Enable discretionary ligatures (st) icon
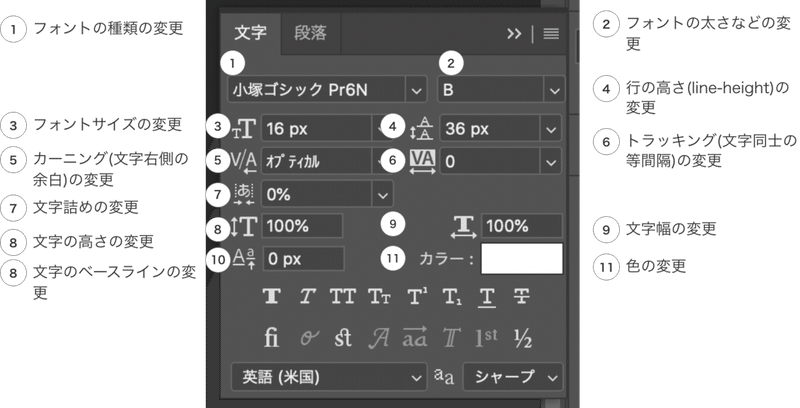 click(343, 337)
